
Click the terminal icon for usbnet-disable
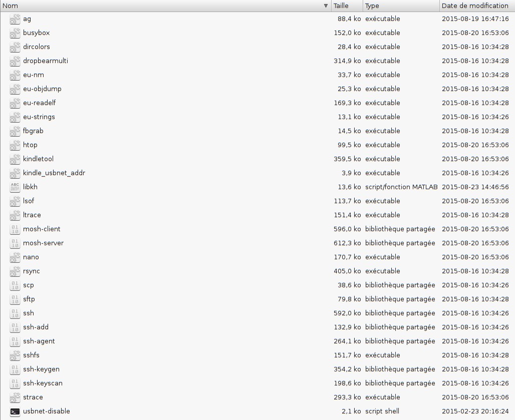[15, 411]
